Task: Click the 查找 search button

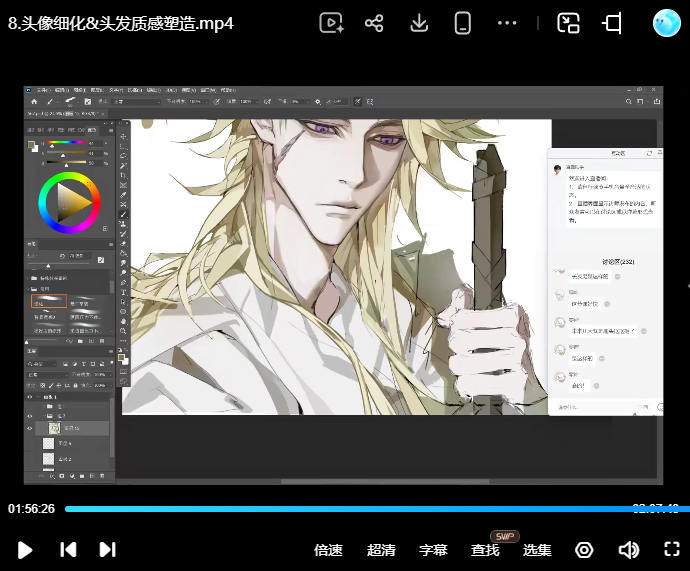Action: click(x=485, y=550)
